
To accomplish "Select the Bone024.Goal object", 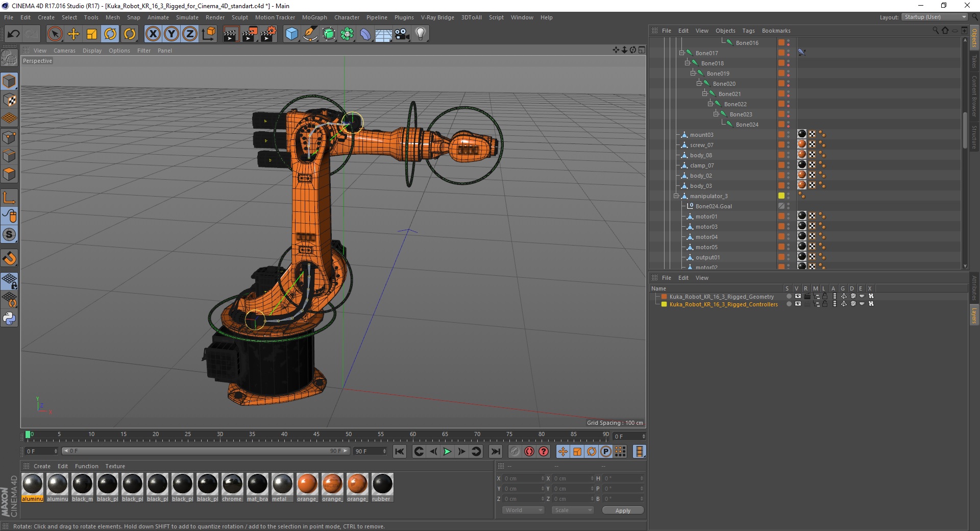I will pyautogui.click(x=714, y=206).
